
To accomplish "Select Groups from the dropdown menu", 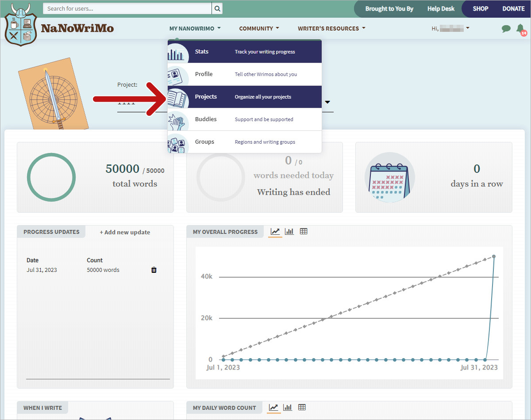I will [x=244, y=142].
